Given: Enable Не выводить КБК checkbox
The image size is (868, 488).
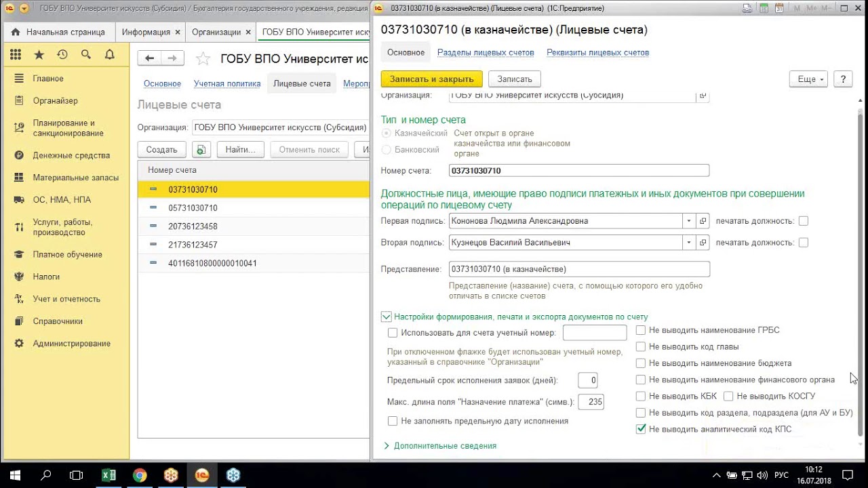Looking at the screenshot, I should pyautogui.click(x=641, y=396).
